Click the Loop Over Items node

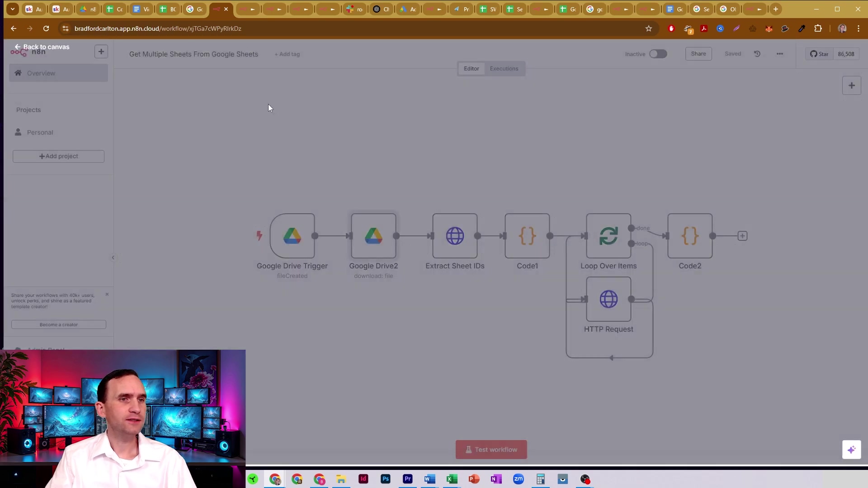click(609, 236)
